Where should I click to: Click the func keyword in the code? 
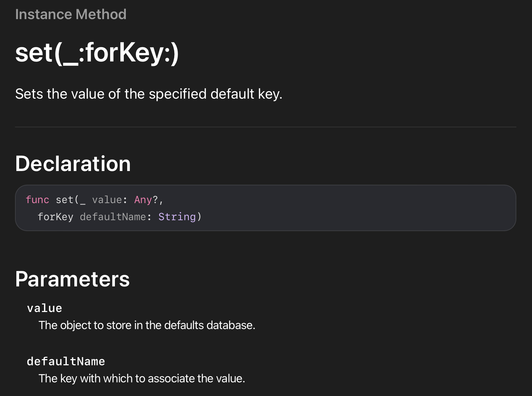pos(38,200)
